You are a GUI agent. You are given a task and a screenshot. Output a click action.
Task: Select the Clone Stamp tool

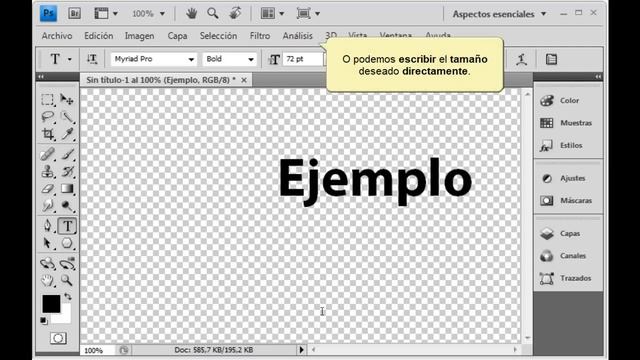48,171
